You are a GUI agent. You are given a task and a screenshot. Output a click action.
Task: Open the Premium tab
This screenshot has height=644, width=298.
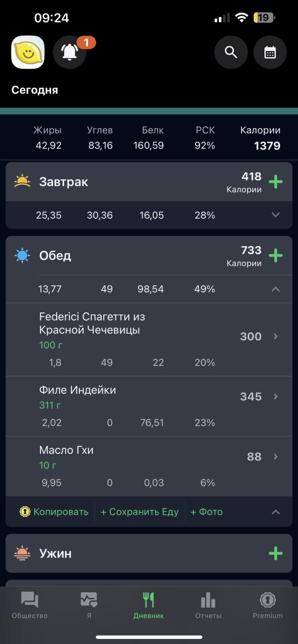click(268, 605)
